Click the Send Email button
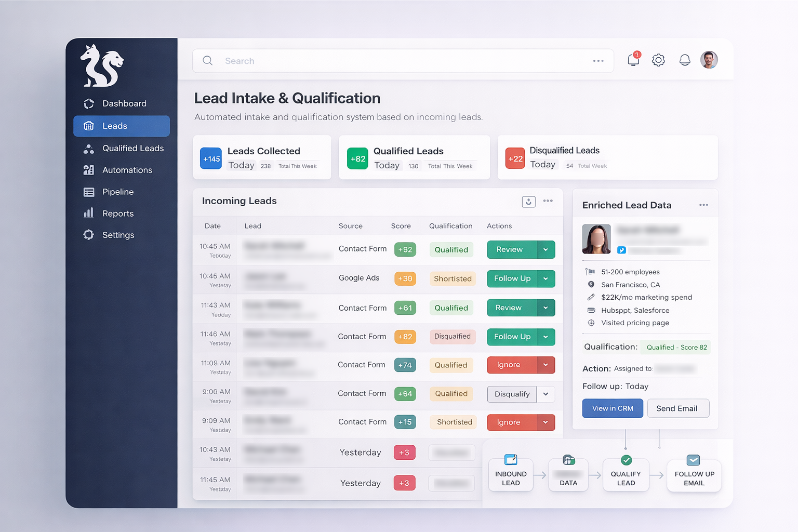 677,408
